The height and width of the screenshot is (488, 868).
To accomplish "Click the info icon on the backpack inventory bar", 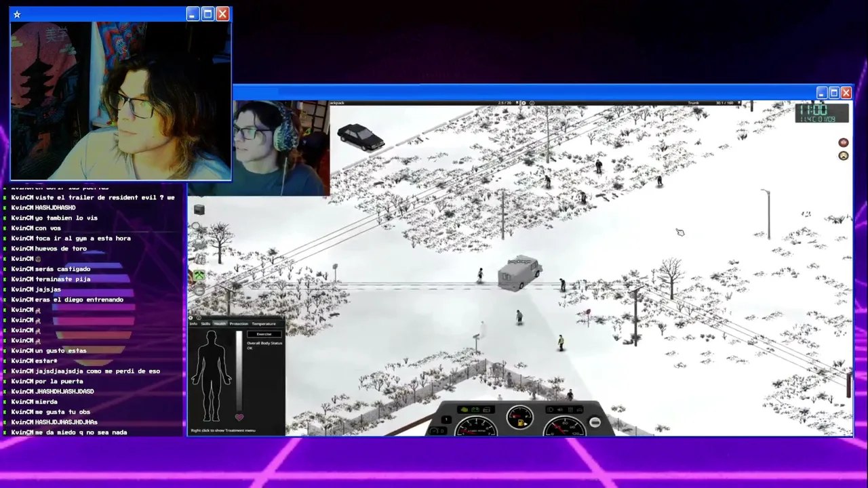I will [x=532, y=103].
